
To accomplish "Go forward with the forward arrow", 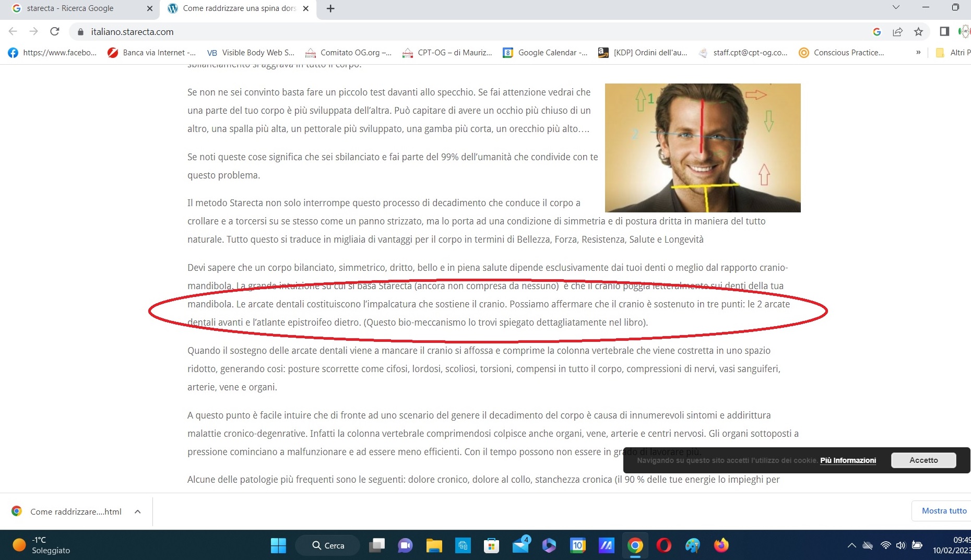I will click(33, 31).
